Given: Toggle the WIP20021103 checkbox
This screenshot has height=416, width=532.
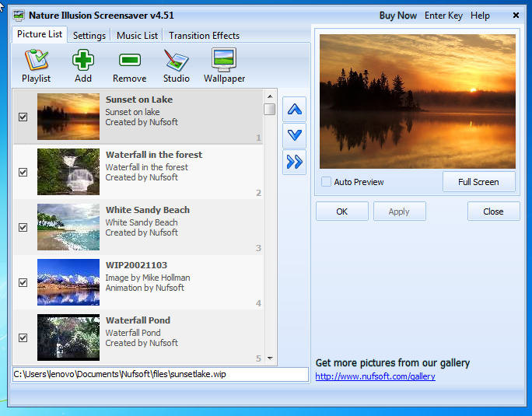Looking at the screenshot, I should tap(23, 283).
